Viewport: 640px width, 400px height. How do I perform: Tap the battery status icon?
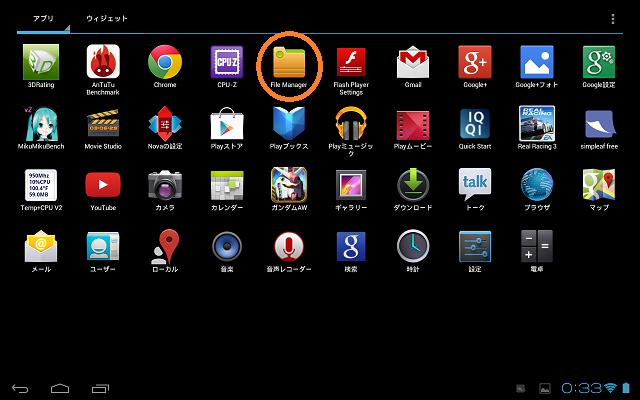click(626, 388)
